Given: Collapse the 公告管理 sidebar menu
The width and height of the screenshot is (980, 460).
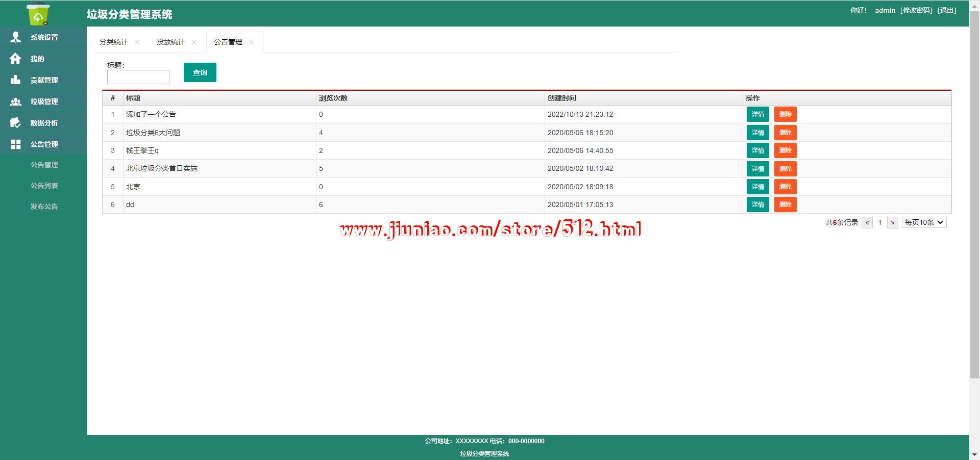Looking at the screenshot, I should (43, 144).
